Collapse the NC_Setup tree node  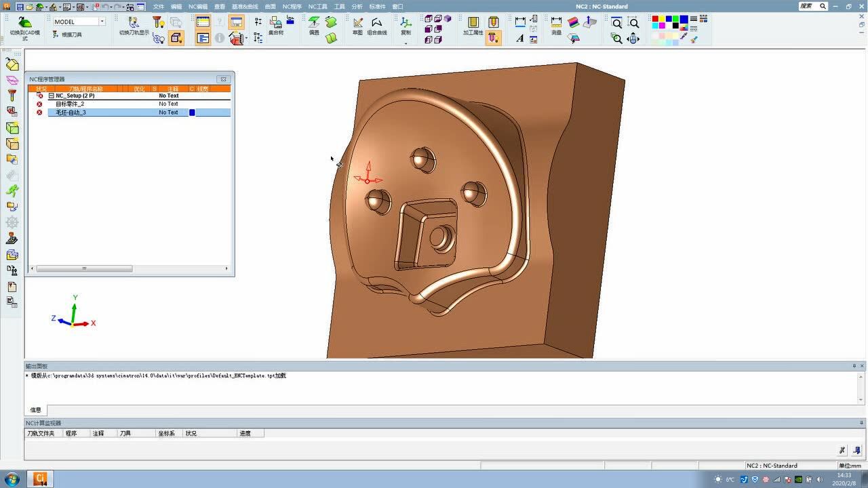click(51, 96)
